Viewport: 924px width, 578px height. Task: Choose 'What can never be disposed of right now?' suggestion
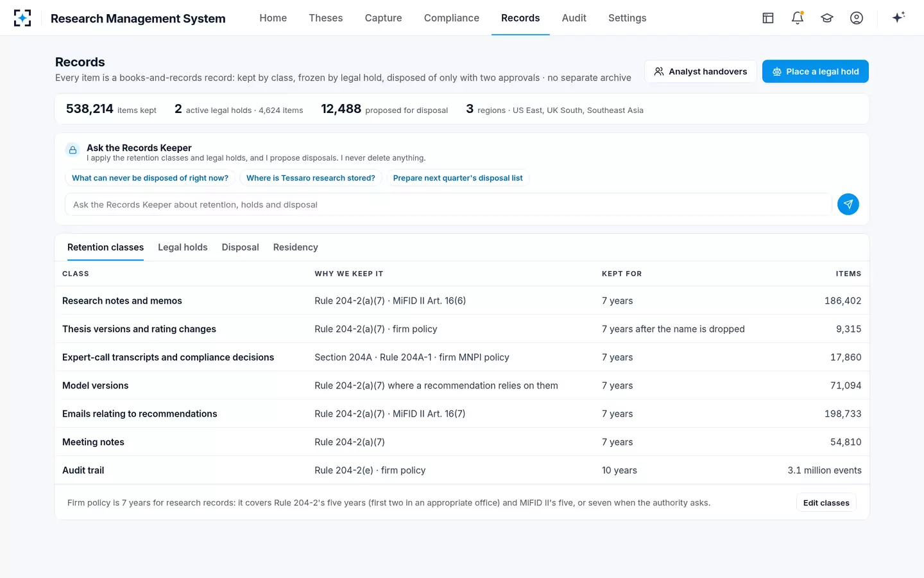[x=150, y=178]
